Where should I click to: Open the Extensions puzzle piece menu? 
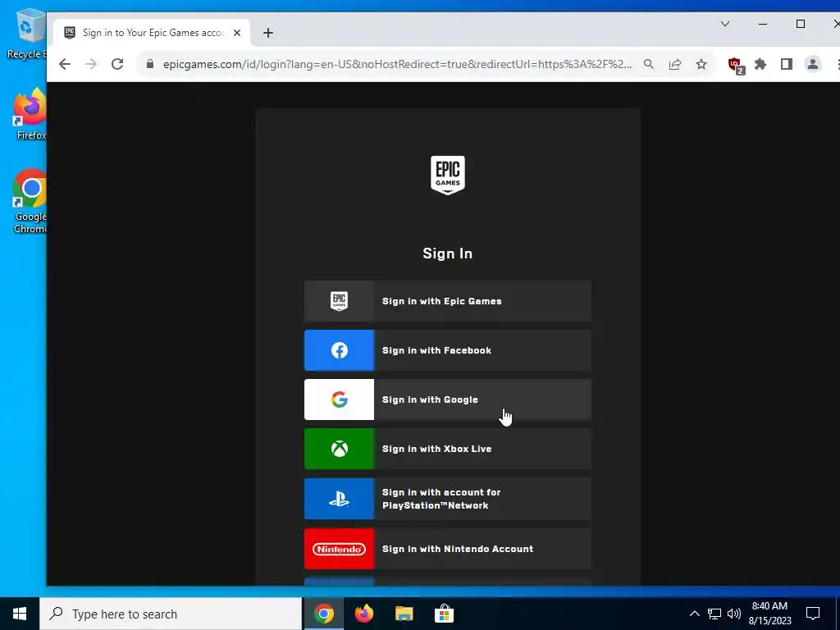760,64
